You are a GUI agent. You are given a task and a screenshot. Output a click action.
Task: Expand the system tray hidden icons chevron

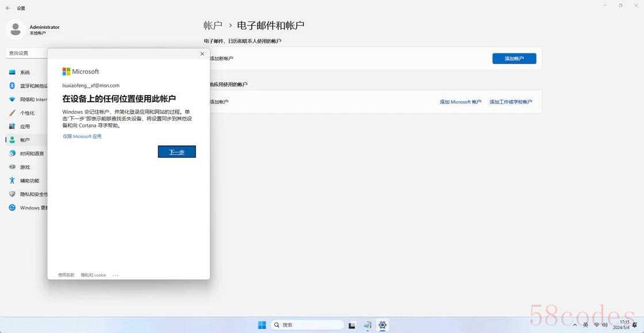pos(576,325)
